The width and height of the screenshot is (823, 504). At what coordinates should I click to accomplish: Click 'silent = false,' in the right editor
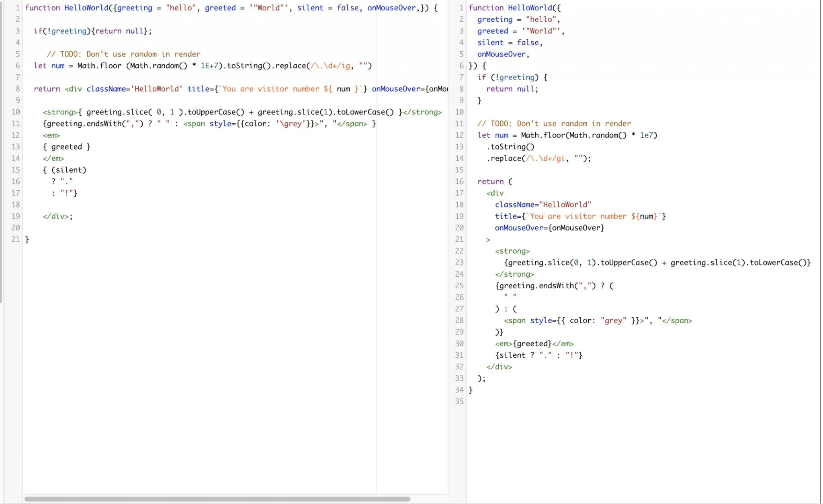[x=510, y=43]
